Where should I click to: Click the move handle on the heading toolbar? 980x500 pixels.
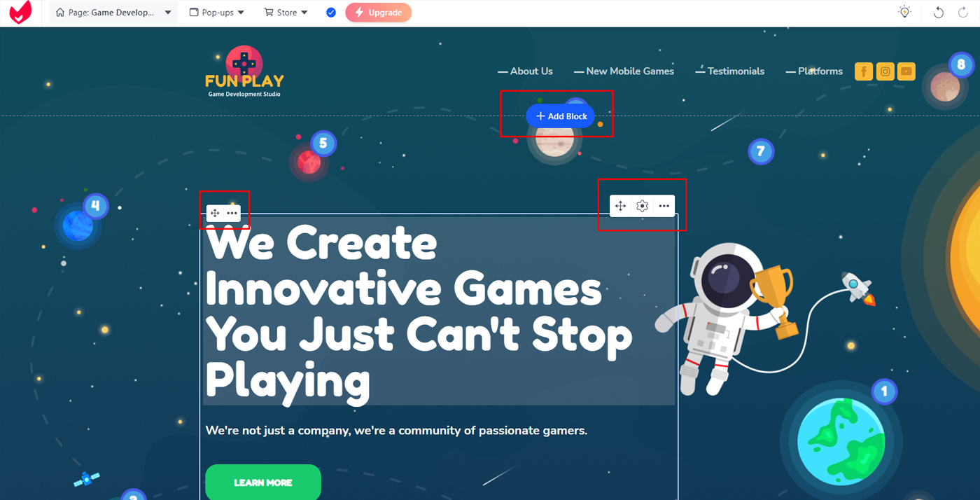pos(215,213)
